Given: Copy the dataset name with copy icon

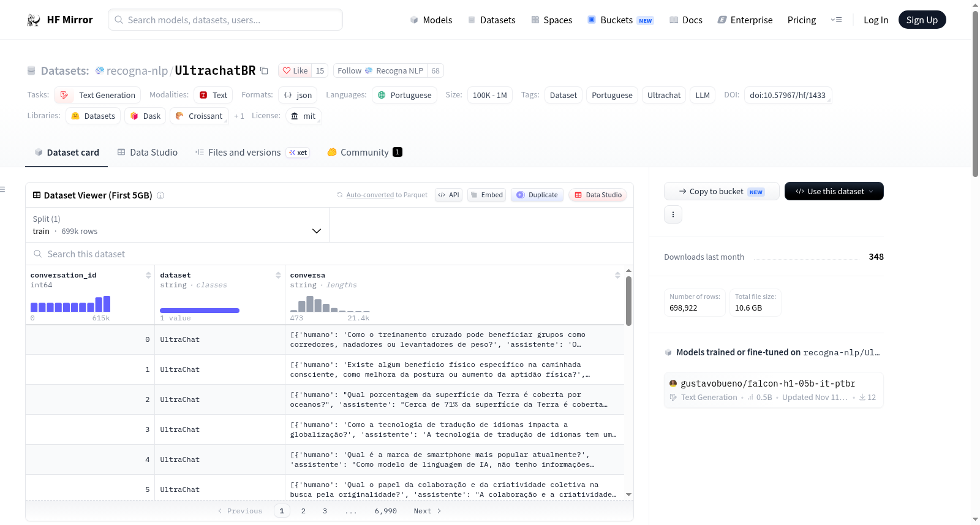Looking at the screenshot, I should (264, 70).
